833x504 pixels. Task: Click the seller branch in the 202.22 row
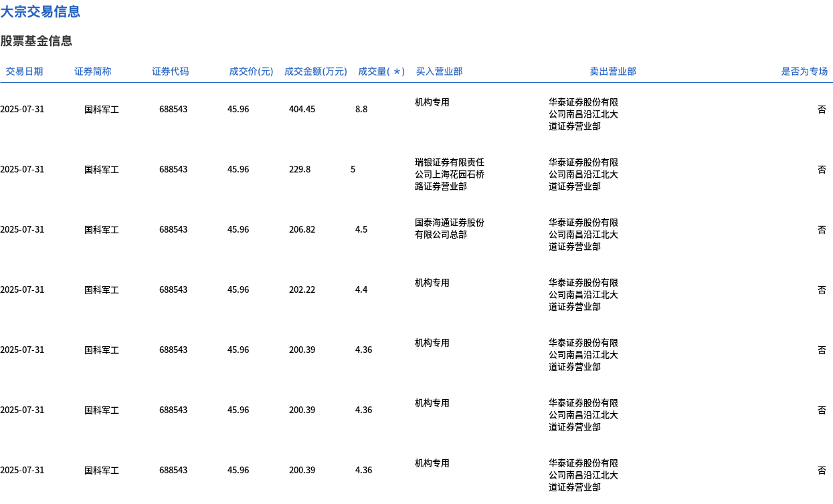click(x=583, y=295)
